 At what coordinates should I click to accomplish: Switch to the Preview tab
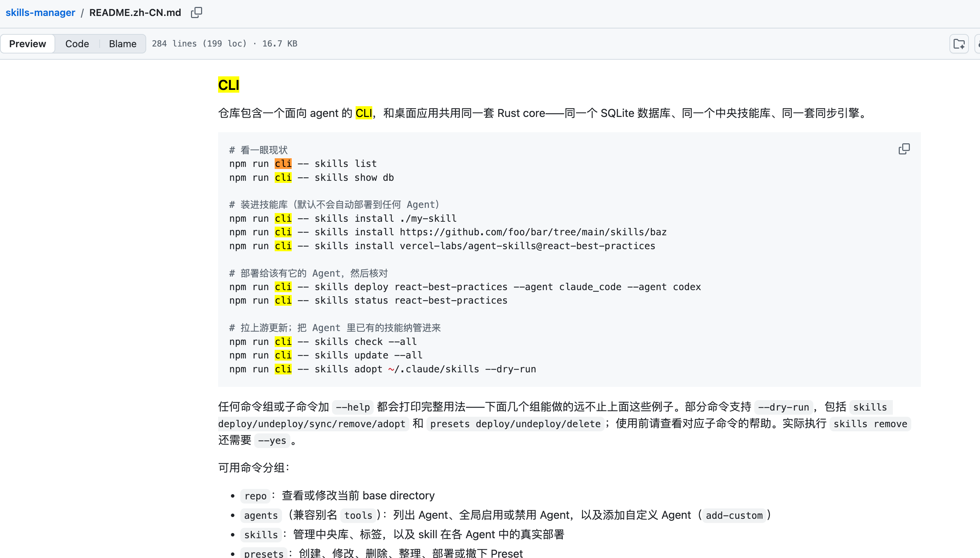27,44
